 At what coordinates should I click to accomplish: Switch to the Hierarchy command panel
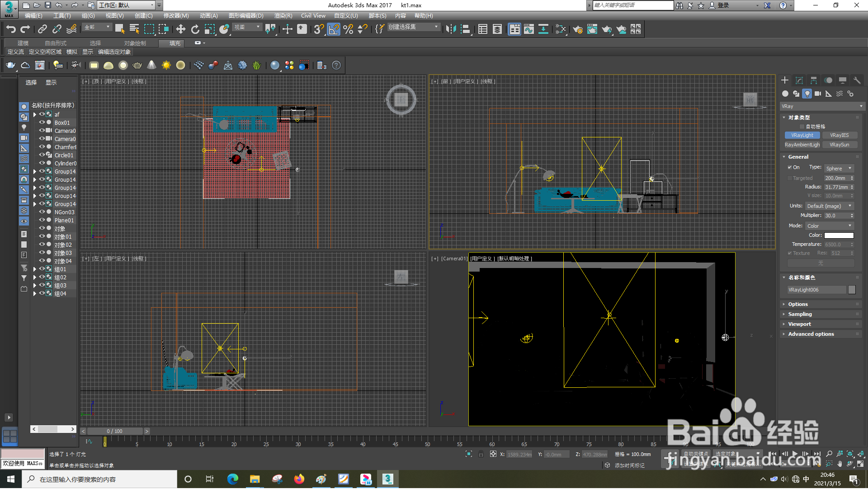(814, 80)
